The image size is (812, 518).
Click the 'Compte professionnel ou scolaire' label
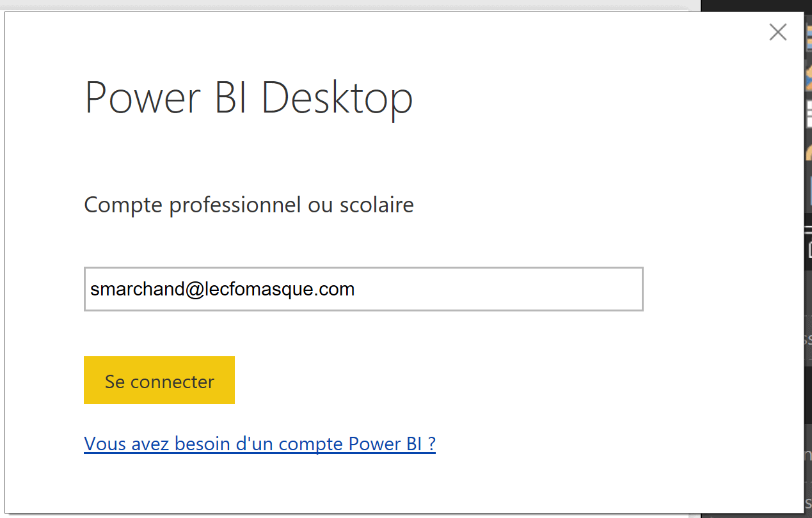pyautogui.click(x=249, y=205)
